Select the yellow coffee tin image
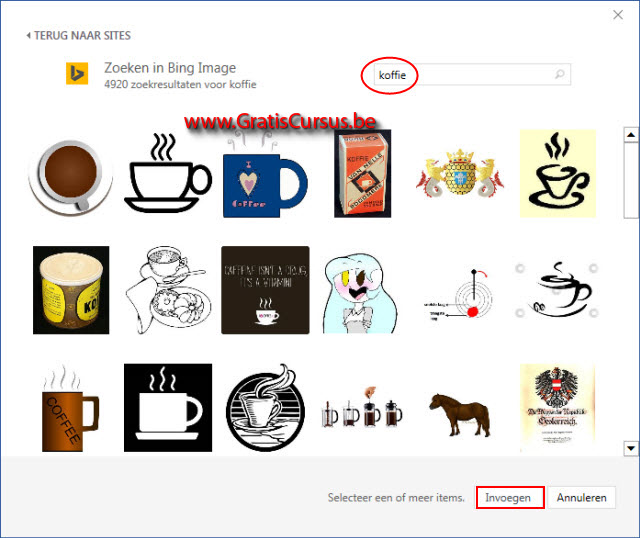 (71, 290)
